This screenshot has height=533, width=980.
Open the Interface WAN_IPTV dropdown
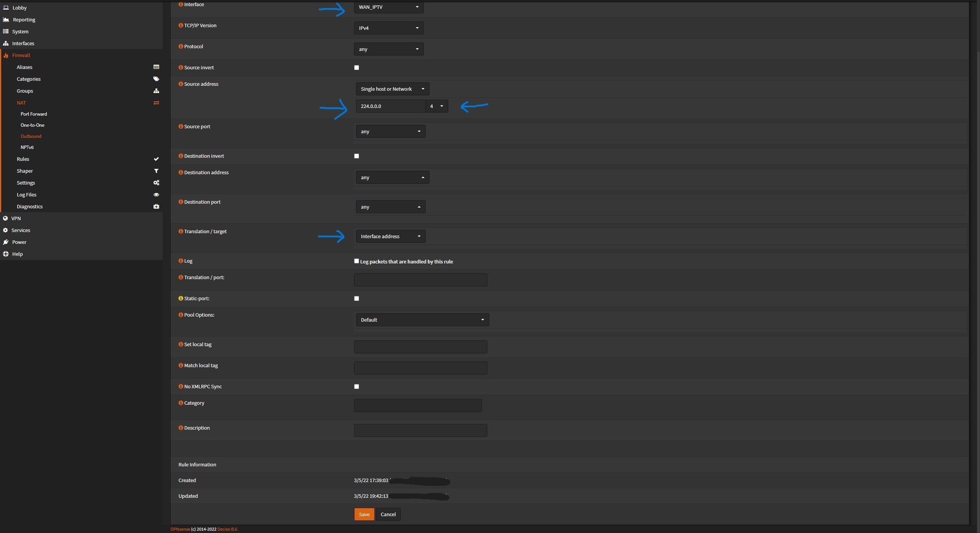click(x=388, y=7)
